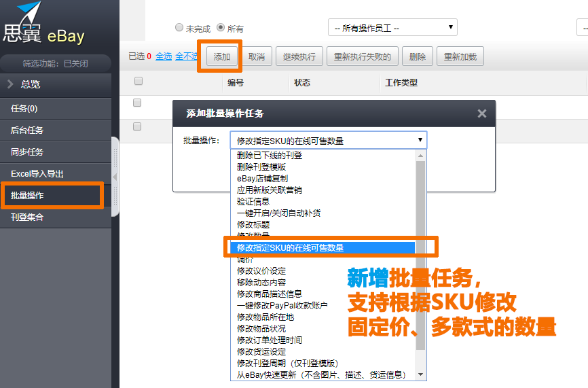The width and height of the screenshot is (588, 388).
Task: Click the 工作类型 column header
Action: point(401,82)
